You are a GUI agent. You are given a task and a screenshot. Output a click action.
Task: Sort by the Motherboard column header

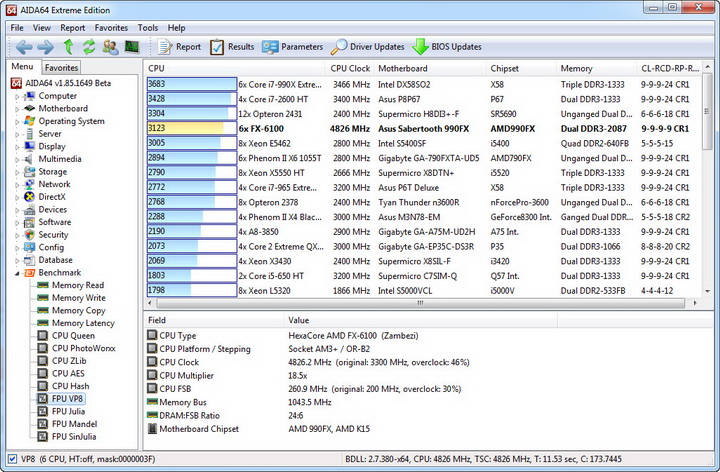[x=430, y=68]
